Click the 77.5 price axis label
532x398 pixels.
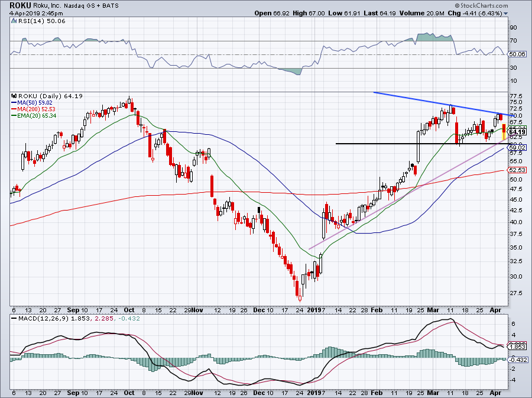click(515, 96)
